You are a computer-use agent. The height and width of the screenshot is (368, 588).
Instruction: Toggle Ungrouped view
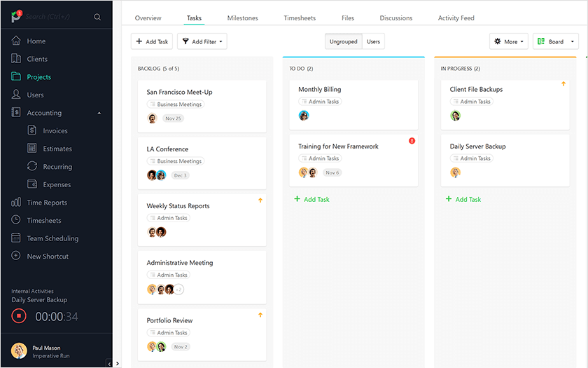point(344,41)
